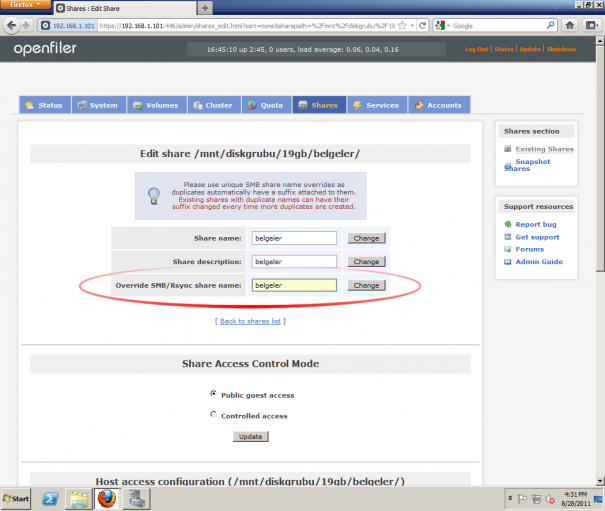Open a new tab with plus icon

point(205,8)
